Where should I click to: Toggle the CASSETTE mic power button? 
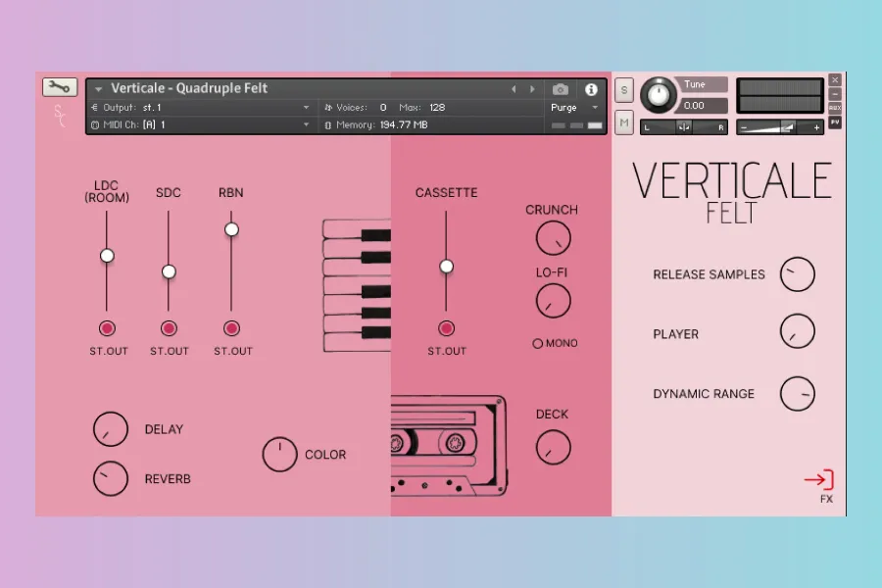coord(446,328)
